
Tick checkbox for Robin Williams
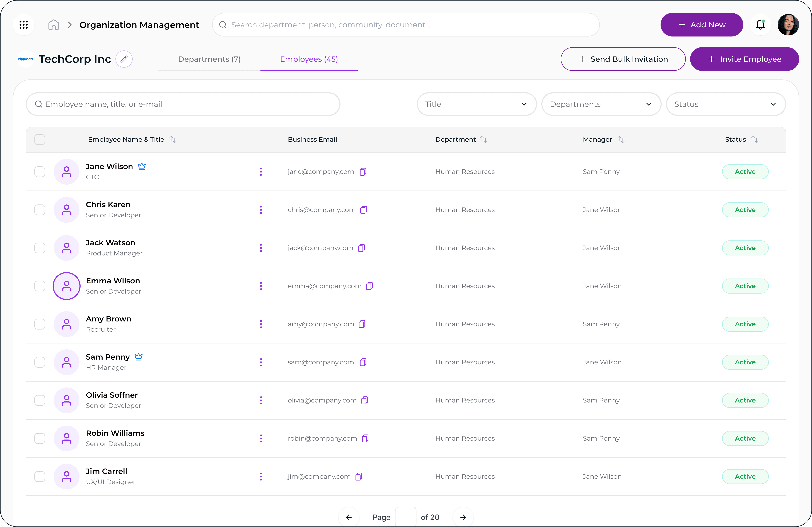tap(40, 438)
